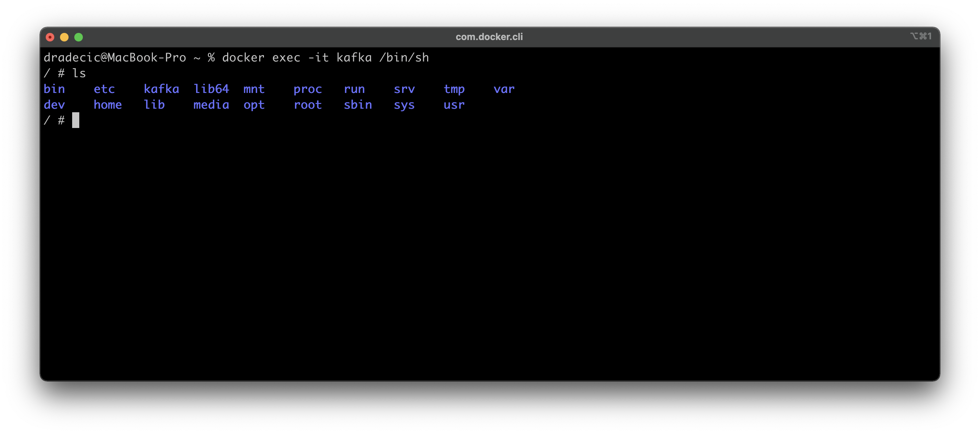
Task: Click the lib64 directory entry
Action: 211,89
